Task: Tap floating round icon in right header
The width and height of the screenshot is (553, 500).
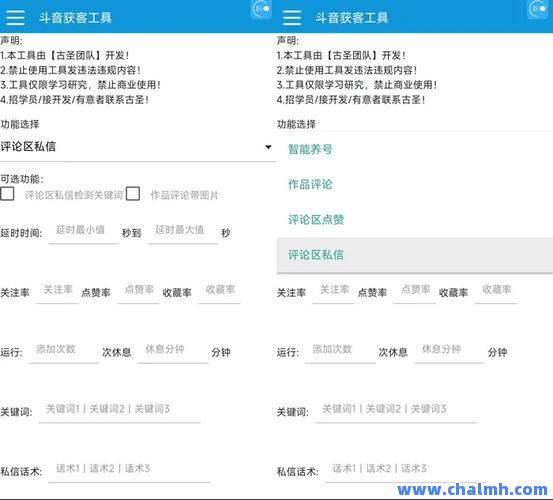Action: 538,9
